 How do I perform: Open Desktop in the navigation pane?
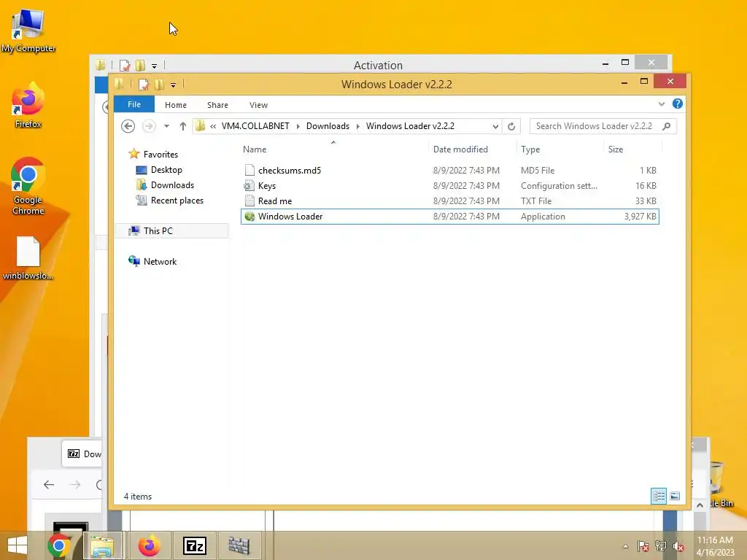point(166,170)
